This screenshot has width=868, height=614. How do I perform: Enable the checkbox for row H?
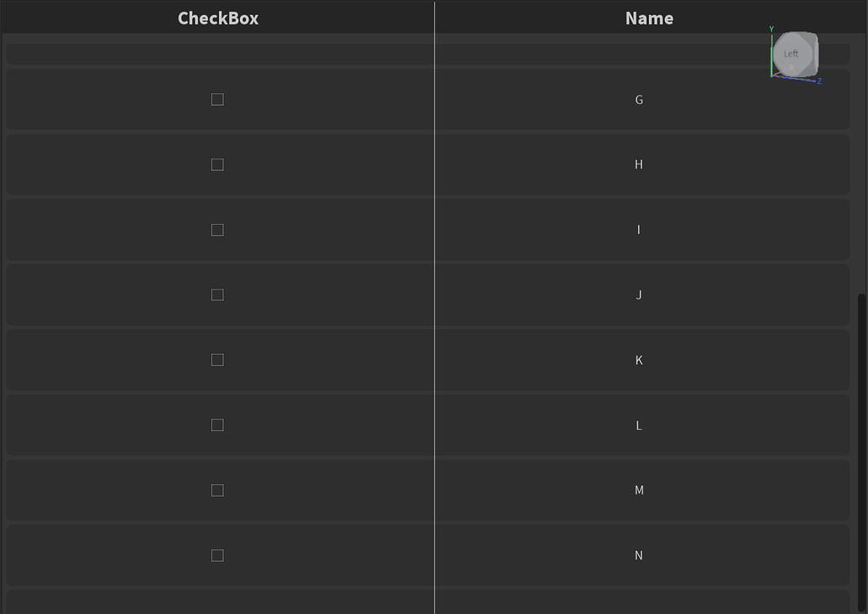click(217, 164)
